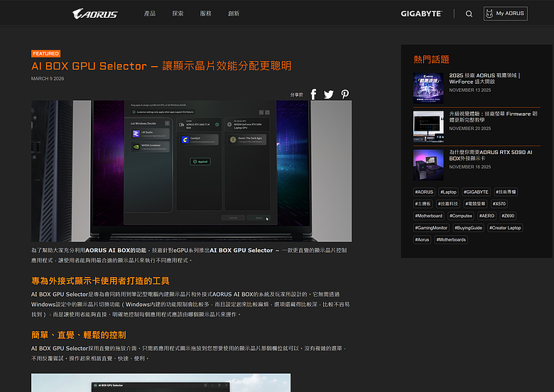Click the second AI BOX GPU Selector screenshot
The height and width of the screenshot is (392, 554).
coord(161,383)
